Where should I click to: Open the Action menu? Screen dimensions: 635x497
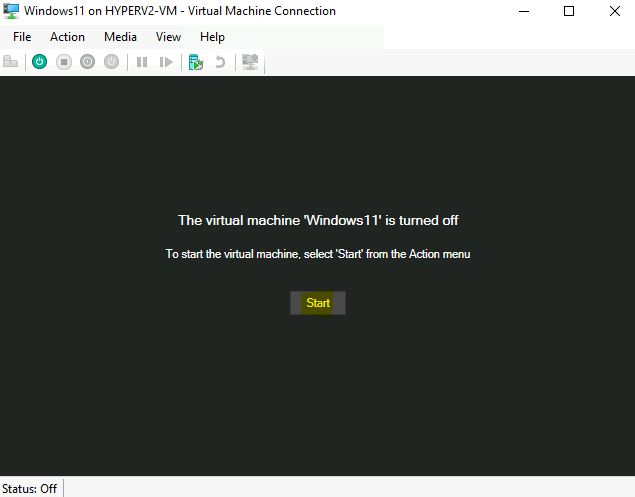(x=67, y=37)
